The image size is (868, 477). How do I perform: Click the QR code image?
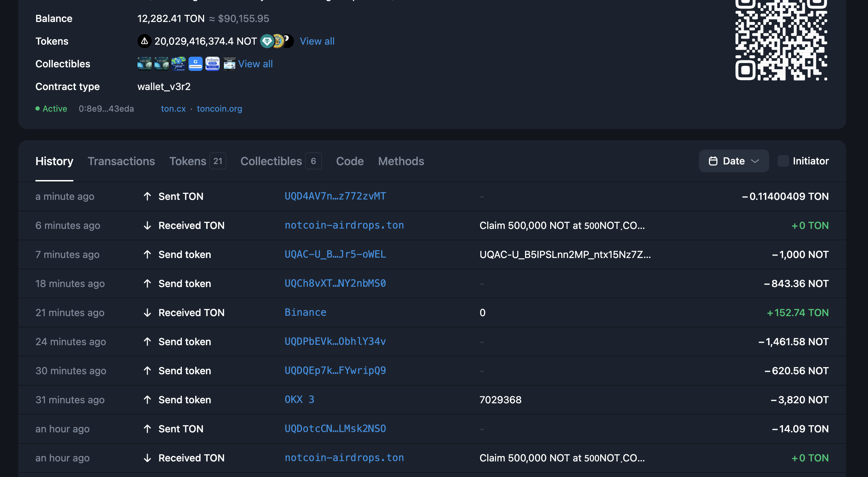coord(781,40)
